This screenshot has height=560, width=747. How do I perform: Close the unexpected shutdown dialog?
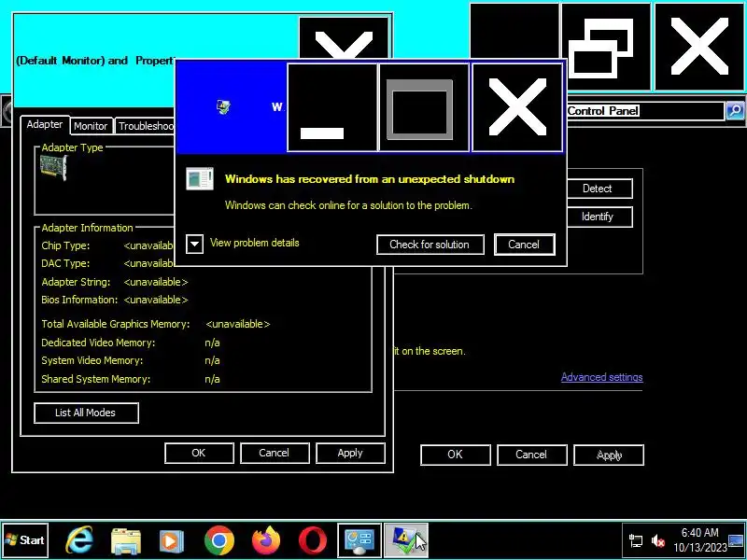point(517,107)
